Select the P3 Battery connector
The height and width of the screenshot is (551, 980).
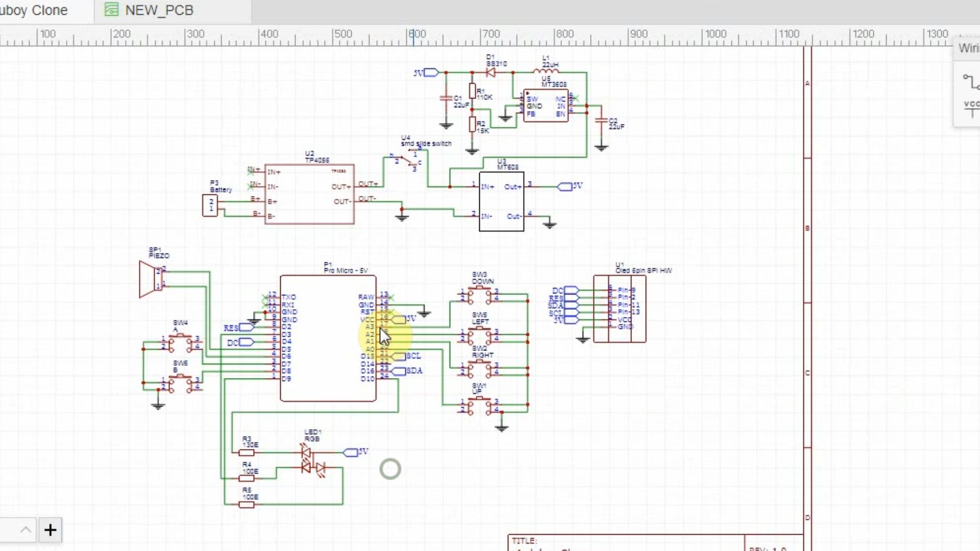coord(210,206)
